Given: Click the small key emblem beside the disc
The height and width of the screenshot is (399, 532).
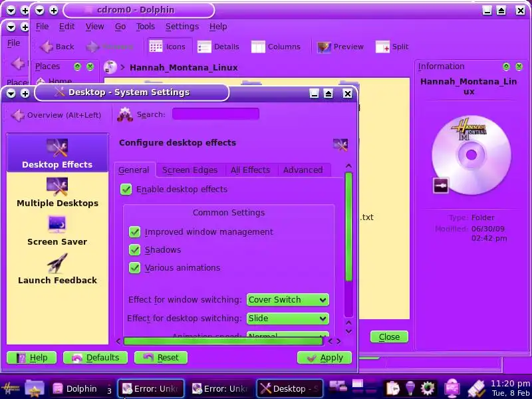Looking at the screenshot, I should (x=441, y=186).
